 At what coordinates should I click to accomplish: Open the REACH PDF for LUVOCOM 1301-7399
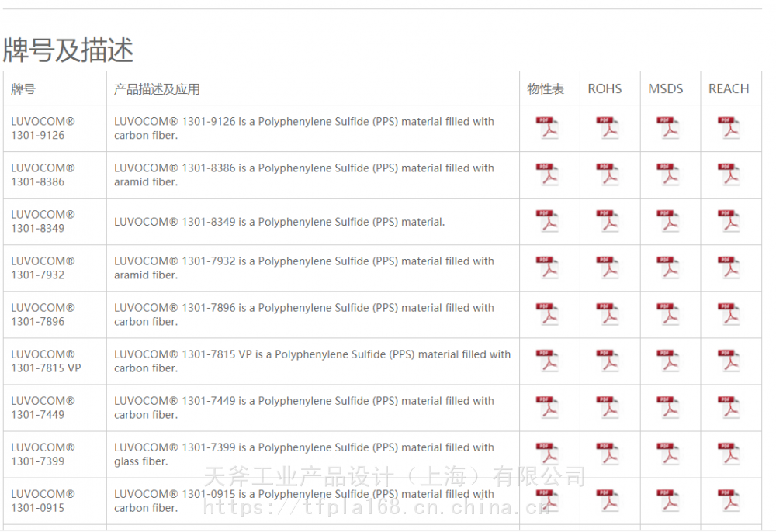point(729,454)
